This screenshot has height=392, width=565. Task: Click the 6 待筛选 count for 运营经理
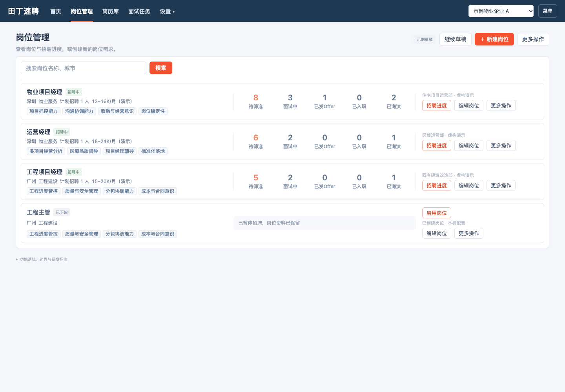click(256, 141)
